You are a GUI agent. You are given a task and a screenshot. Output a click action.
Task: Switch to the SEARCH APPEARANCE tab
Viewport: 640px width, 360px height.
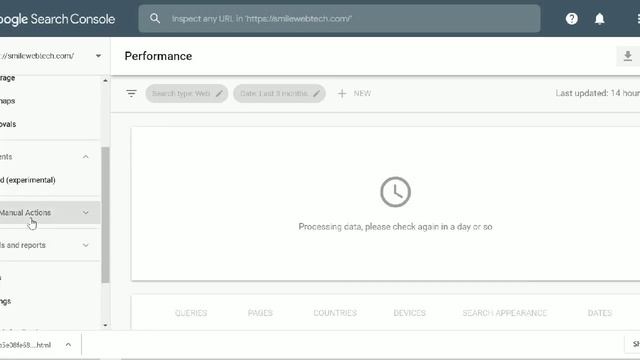point(504,313)
